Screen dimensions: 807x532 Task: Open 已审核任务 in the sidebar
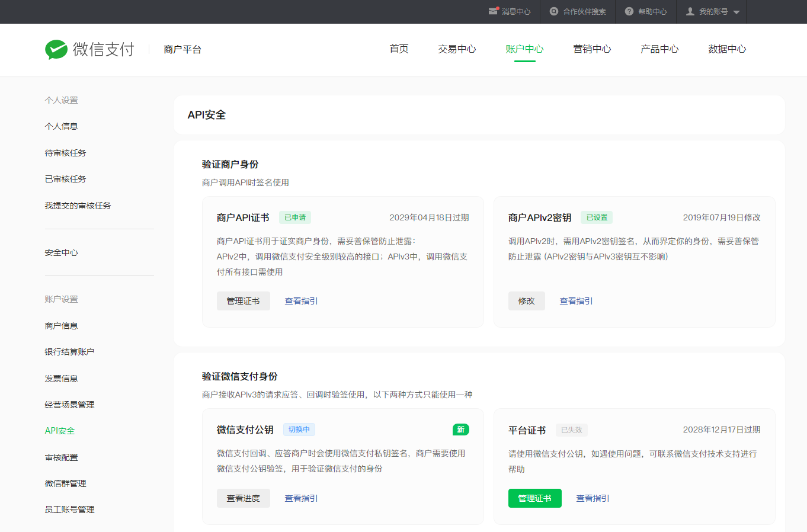(66, 179)
